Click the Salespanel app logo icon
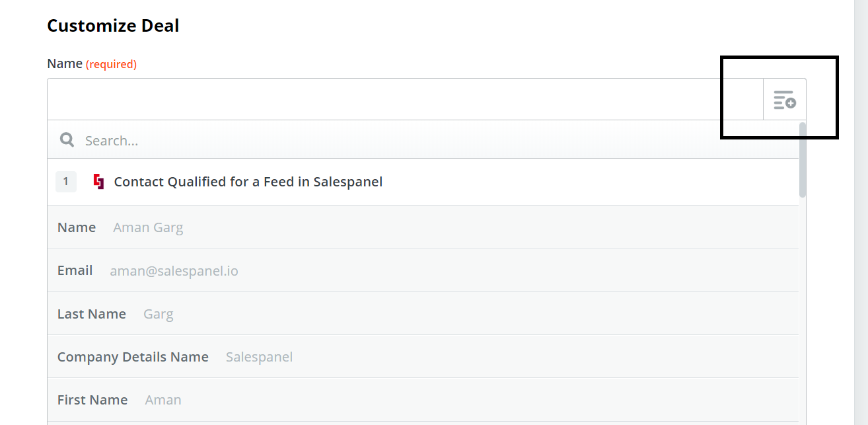 [x=98, y=182]
